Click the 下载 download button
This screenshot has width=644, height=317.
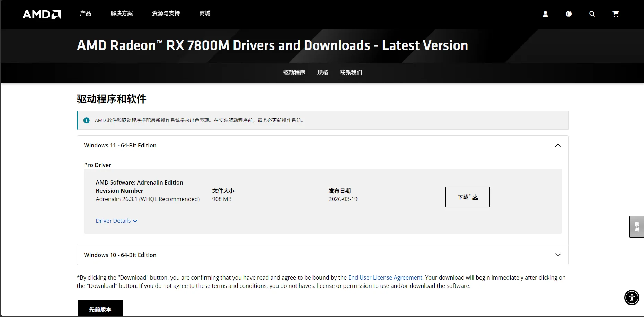pos(467,197)
